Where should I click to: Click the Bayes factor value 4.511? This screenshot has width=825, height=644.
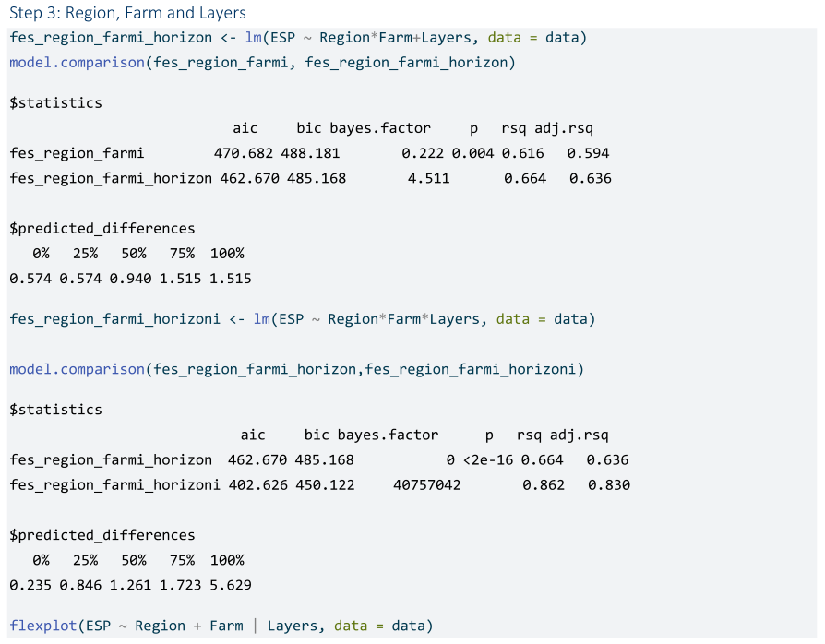click(x=428, y=178)
